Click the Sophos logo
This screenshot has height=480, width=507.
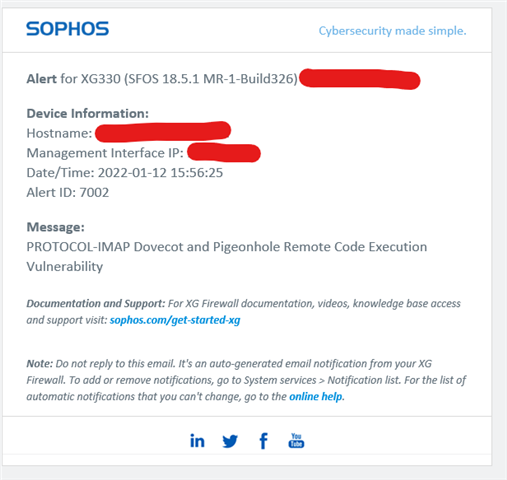pyautogui.click(x=68, y=29)
